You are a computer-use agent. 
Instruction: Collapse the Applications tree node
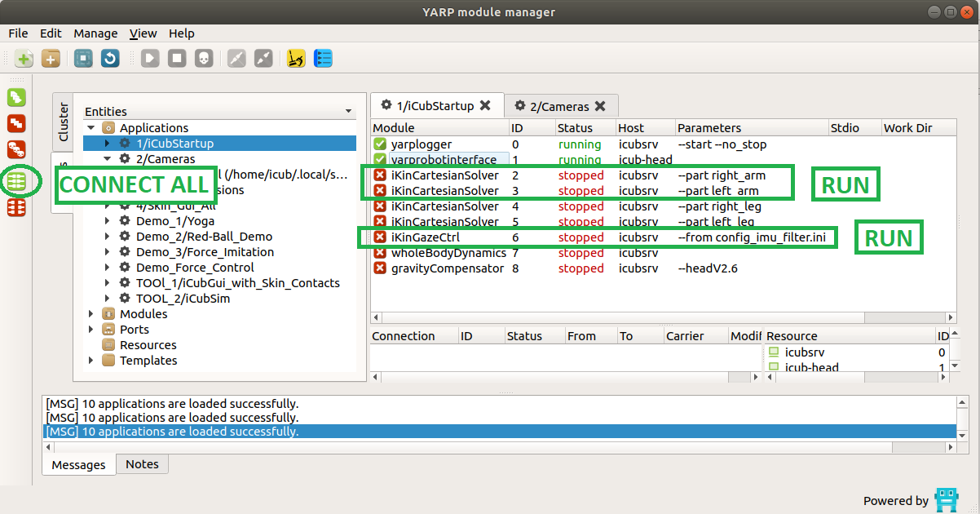pos(91,128)
